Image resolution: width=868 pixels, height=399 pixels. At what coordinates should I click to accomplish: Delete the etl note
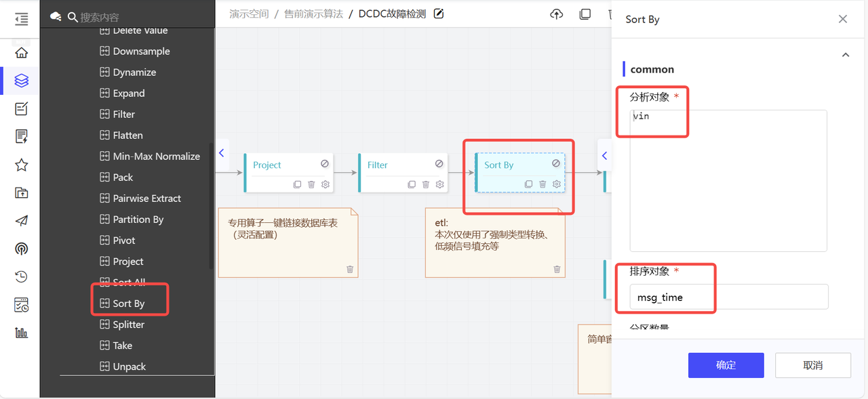[557, 269]
